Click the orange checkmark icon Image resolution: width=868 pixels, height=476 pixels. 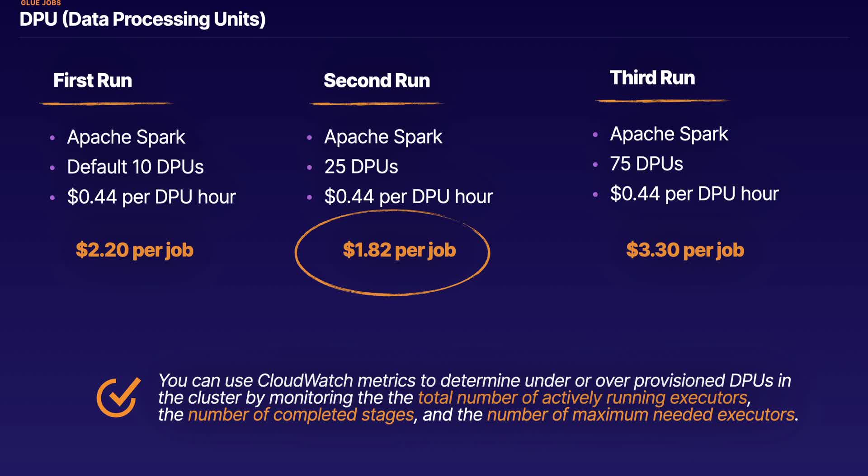[x=118, y=397]
